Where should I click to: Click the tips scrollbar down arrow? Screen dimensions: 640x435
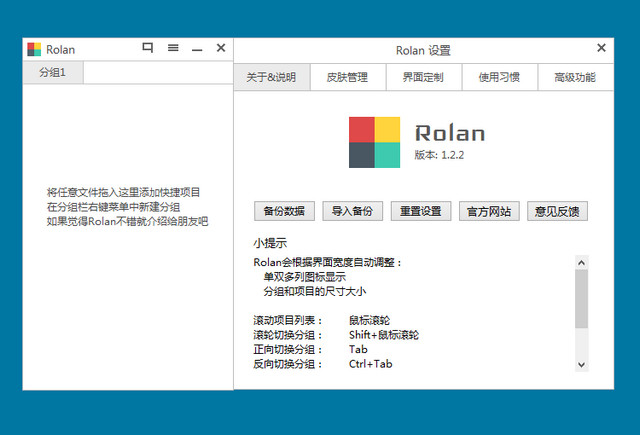click(x=582, y=364)
